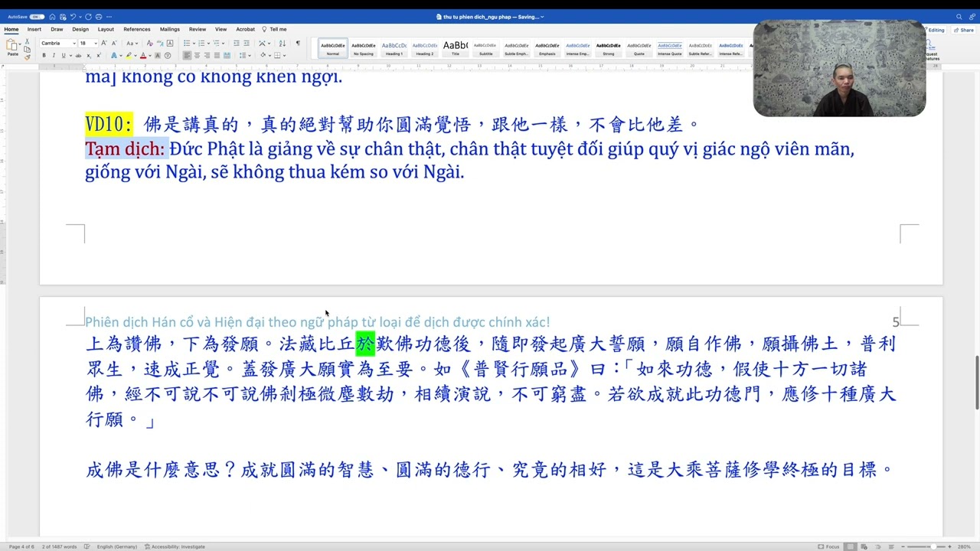Open font name Cambria dropdown
Screen dimensions: 980x551
74,43
